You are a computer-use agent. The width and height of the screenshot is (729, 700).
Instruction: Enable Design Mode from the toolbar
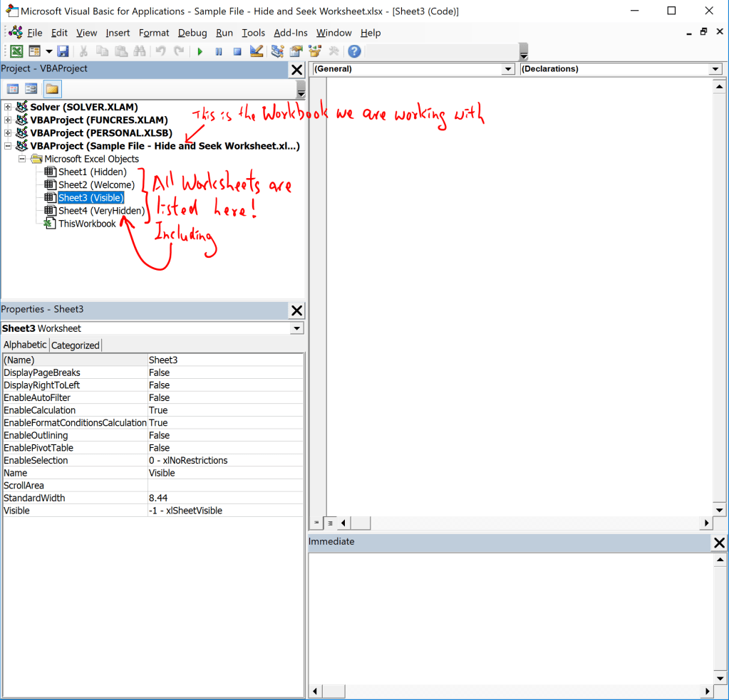click(x=255, y=51)
